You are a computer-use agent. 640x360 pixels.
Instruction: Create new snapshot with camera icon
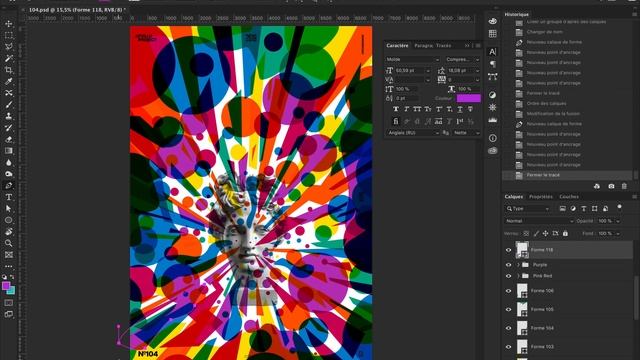point(611,186)
